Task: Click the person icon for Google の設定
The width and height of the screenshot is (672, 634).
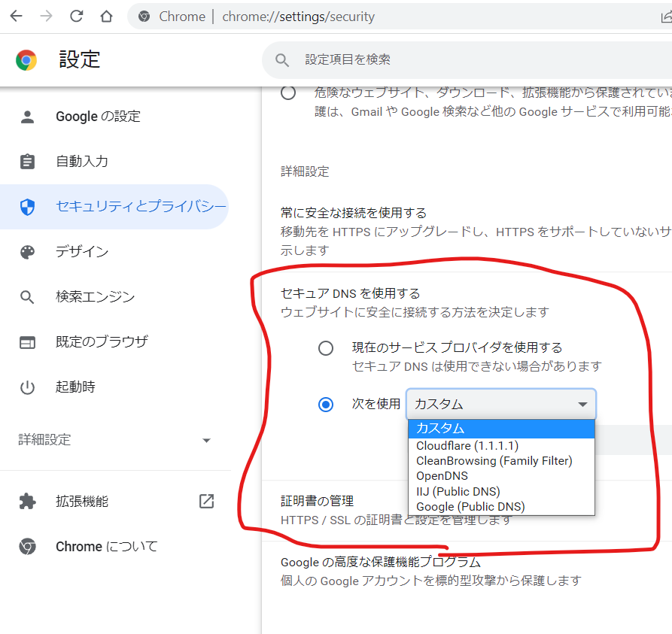Action: click(x=27, y=117)
